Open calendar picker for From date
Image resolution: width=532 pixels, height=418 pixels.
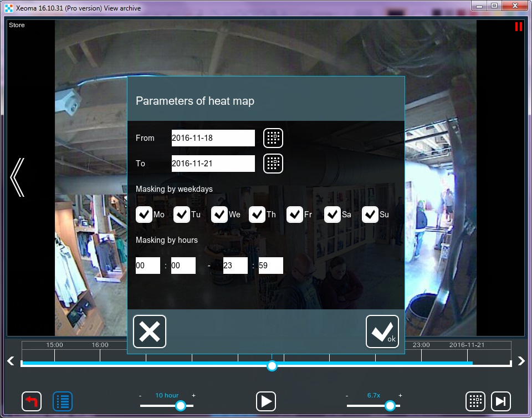coord(273,138)
